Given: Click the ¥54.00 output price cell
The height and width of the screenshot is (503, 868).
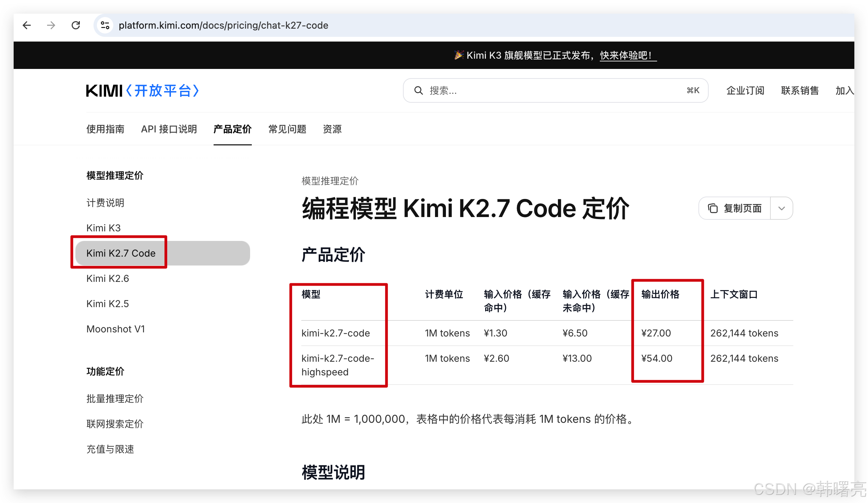Looking at the screenshot, I should pos(656,358).
